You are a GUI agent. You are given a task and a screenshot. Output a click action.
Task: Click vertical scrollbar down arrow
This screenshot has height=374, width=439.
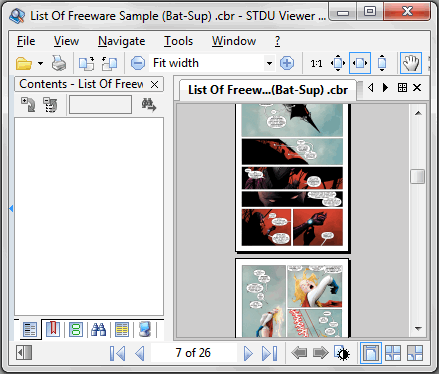[x=418, y=329]
